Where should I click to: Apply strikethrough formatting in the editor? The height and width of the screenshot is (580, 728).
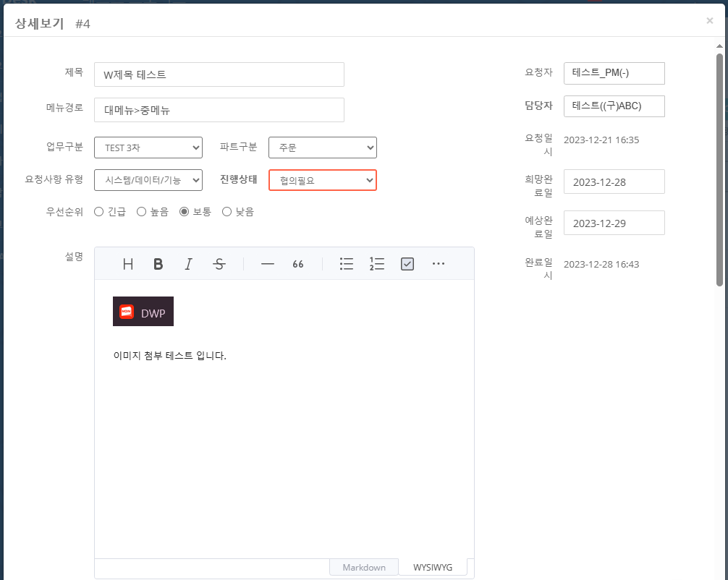(x=219, y=264)
